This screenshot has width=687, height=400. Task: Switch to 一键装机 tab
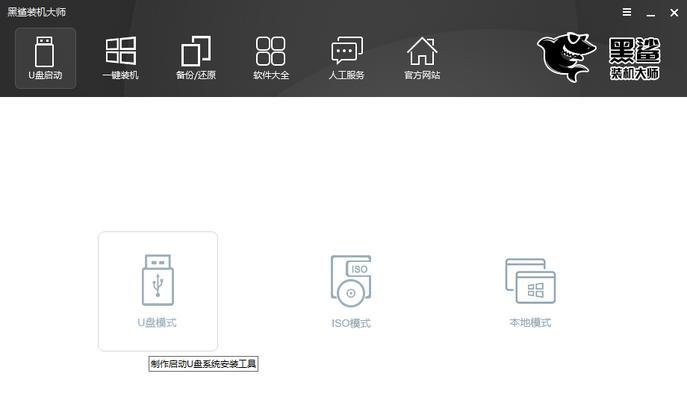pos(120,58)
